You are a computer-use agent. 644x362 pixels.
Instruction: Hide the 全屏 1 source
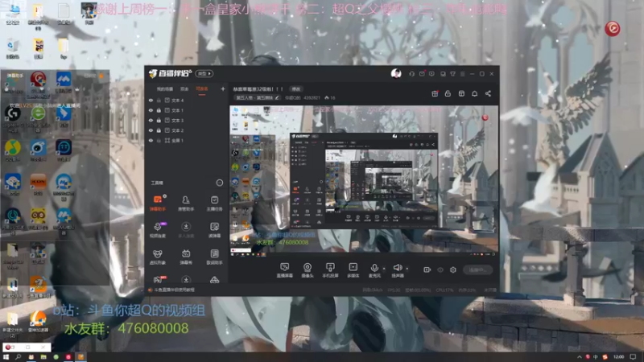coord(151,140)
